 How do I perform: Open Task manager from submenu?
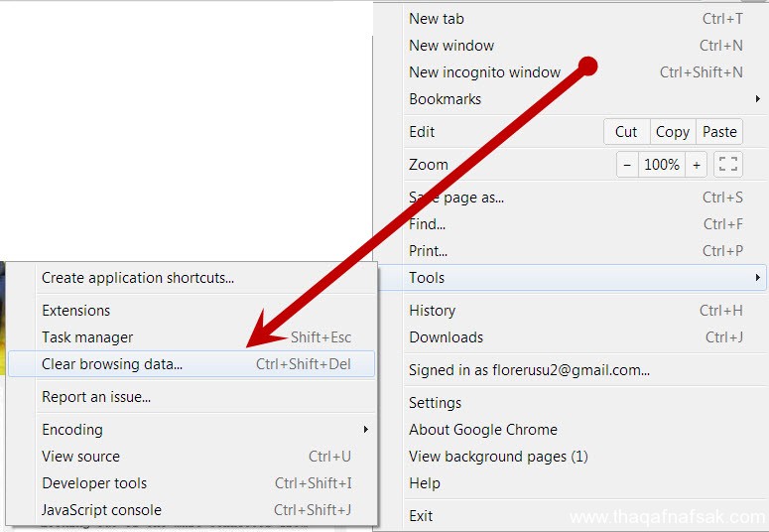[192, 337]
